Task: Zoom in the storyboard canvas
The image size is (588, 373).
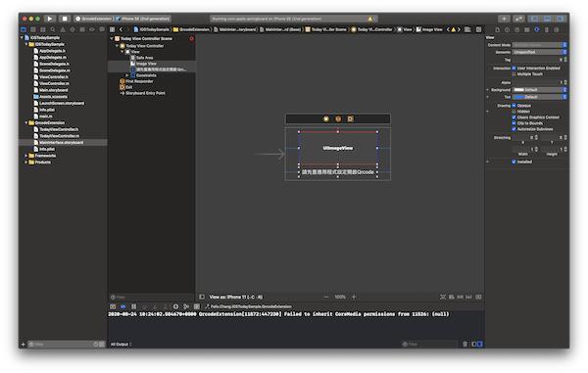Action: (x=354, y=297)
